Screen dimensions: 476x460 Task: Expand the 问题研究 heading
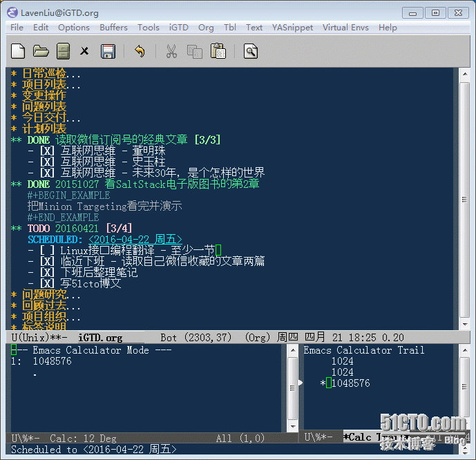click(x=44, y=295)
